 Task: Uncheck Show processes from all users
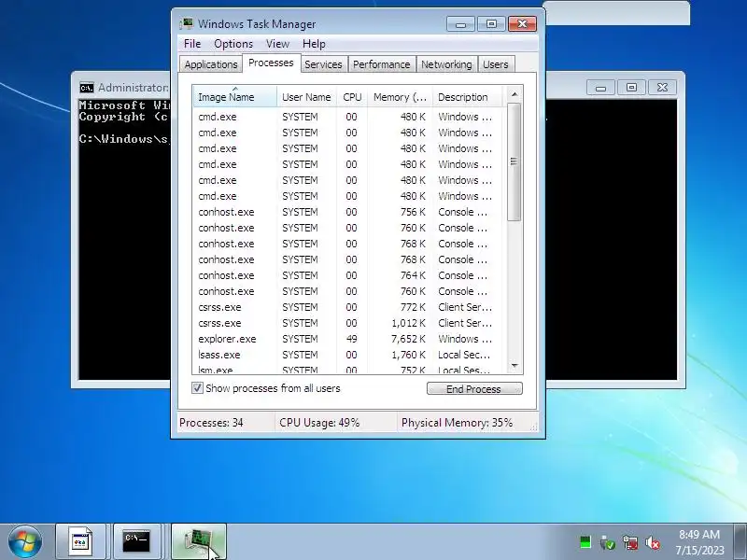(197, 388)
